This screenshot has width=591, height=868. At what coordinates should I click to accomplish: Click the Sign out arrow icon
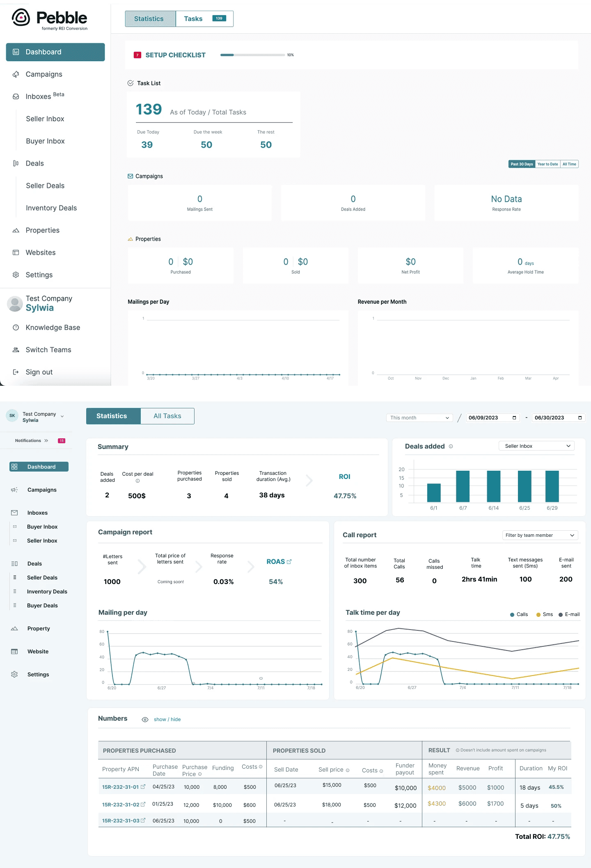16,372
